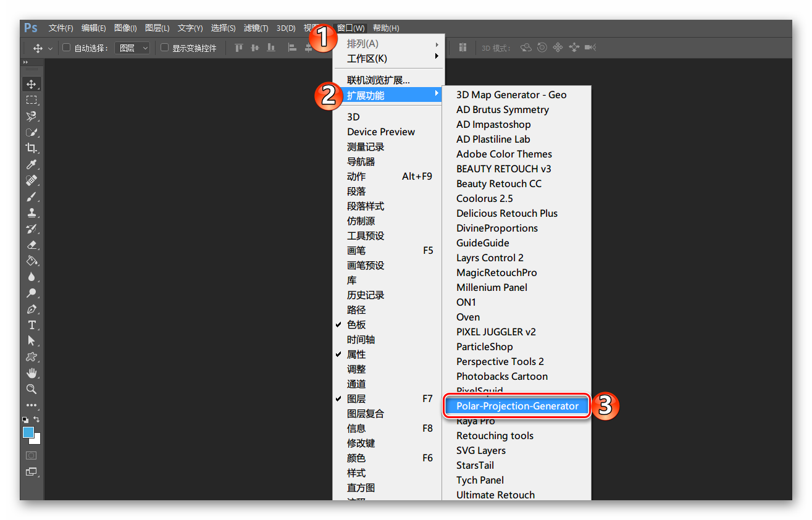This screenshot has width=812, height=520.
Task: Select the Eyedropper tool
Action: click(31, 164)
